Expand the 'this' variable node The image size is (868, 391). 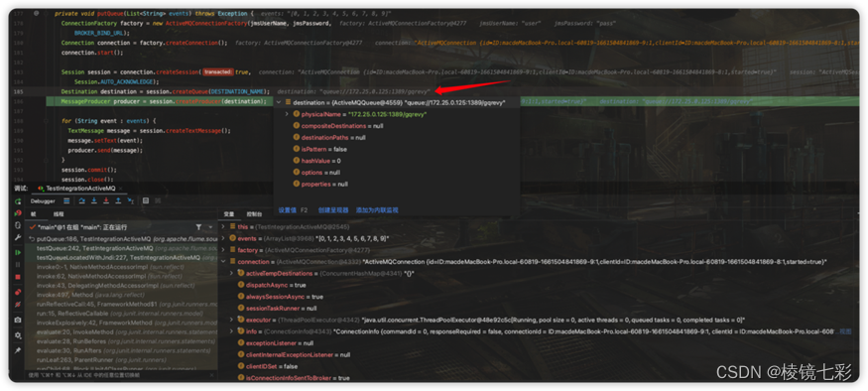pos(223,227)
